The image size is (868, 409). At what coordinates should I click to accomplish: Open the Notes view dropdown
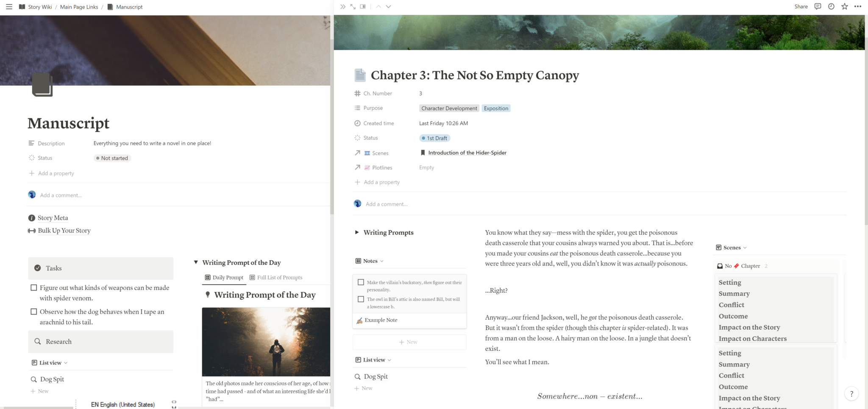(x=382, y=261)
